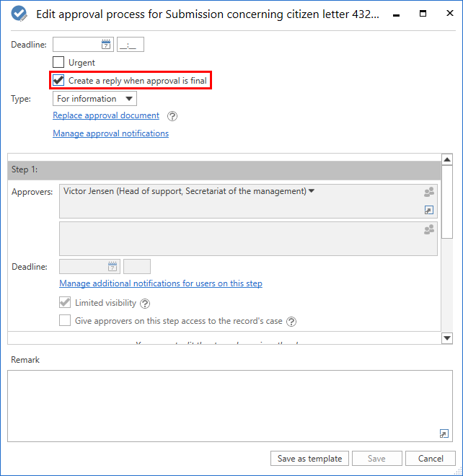Open the Type dropdown showing For information
Image resolution: width=463 pixels, height=476 pixels.
click(x=94, y=99)
